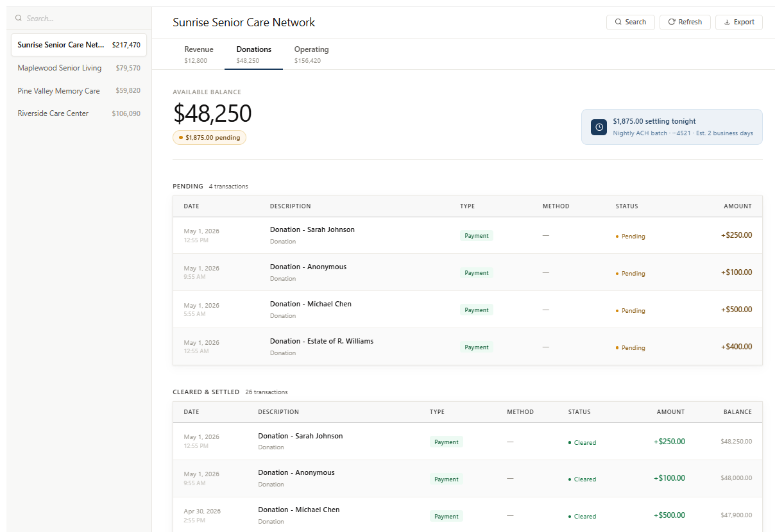This screenshot has height=532, width=775.
Task: Click the $1,875.00 pending badge
Action: click(x=209, y=137)
